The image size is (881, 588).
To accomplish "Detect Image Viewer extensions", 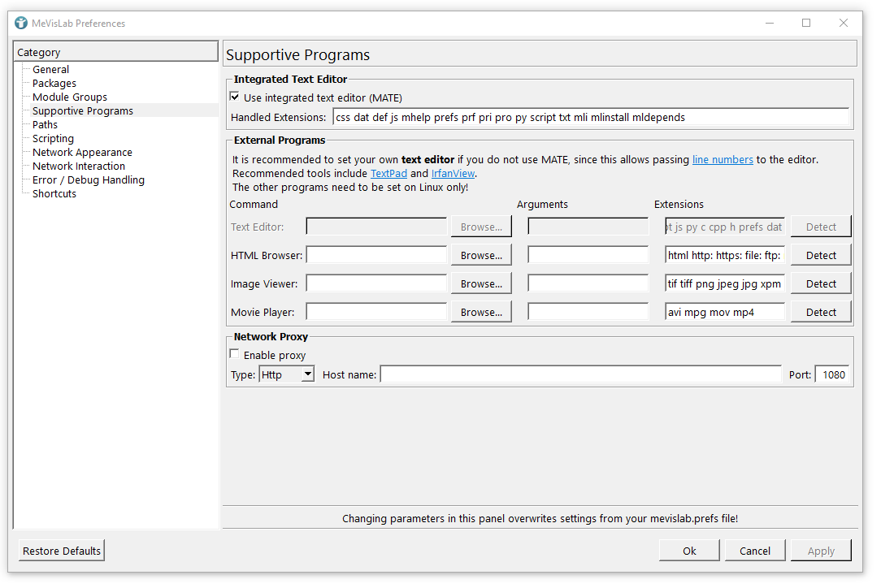I will coord(821,284).
